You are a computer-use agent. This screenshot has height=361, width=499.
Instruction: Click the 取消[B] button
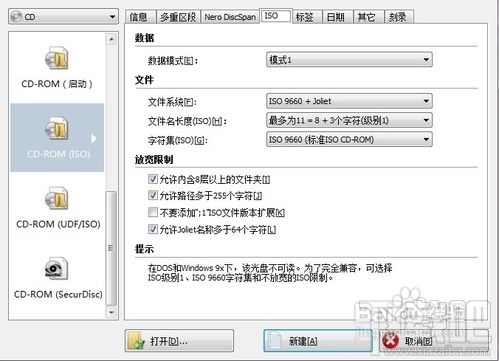(x=434, y=341)
